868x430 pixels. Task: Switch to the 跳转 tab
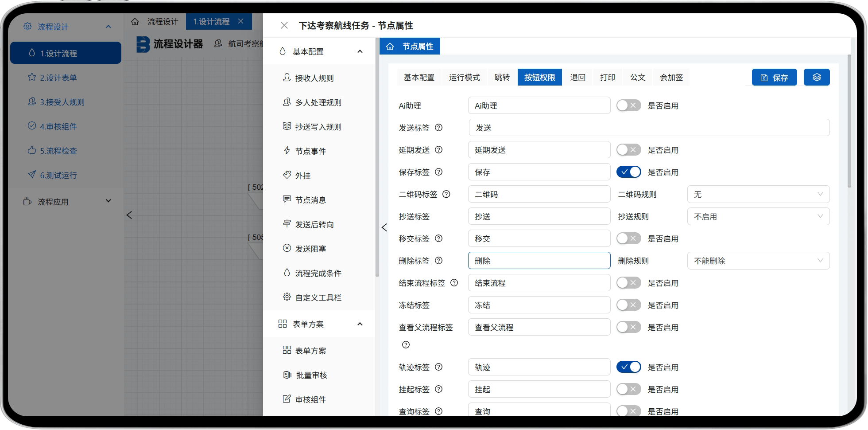click(x=502, y=77)
